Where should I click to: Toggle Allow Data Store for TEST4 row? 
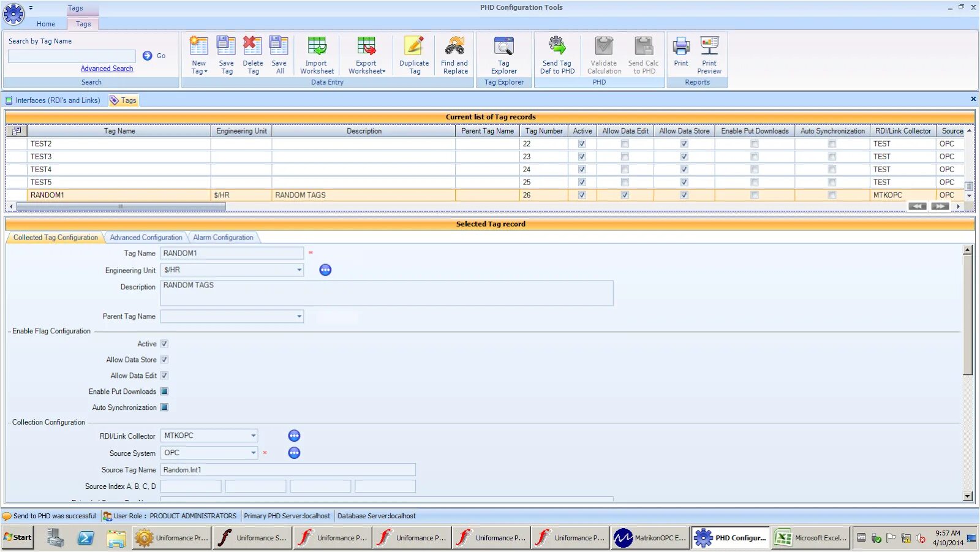click(x=684, y=170)
